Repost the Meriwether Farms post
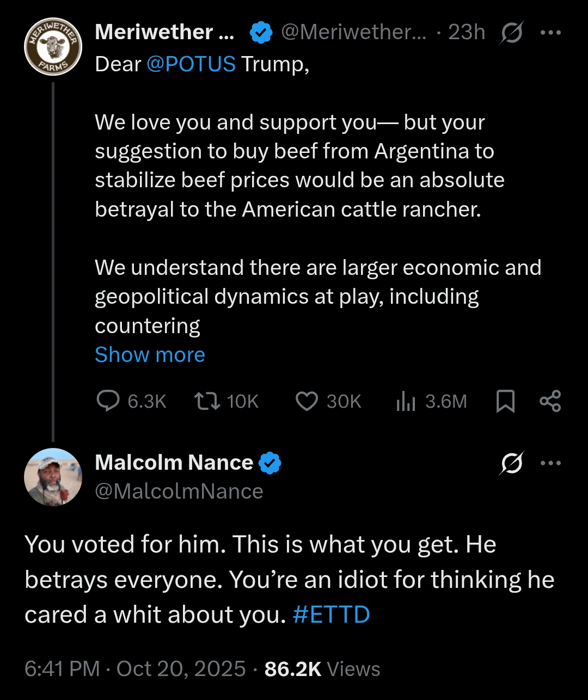Image resolution: width=588 pixels, height=700 pixels. [207, 402]
